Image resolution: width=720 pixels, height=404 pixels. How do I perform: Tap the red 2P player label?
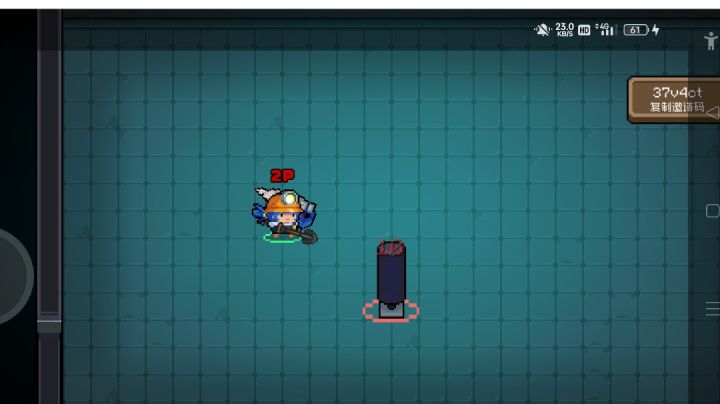[x=282, y=175]
